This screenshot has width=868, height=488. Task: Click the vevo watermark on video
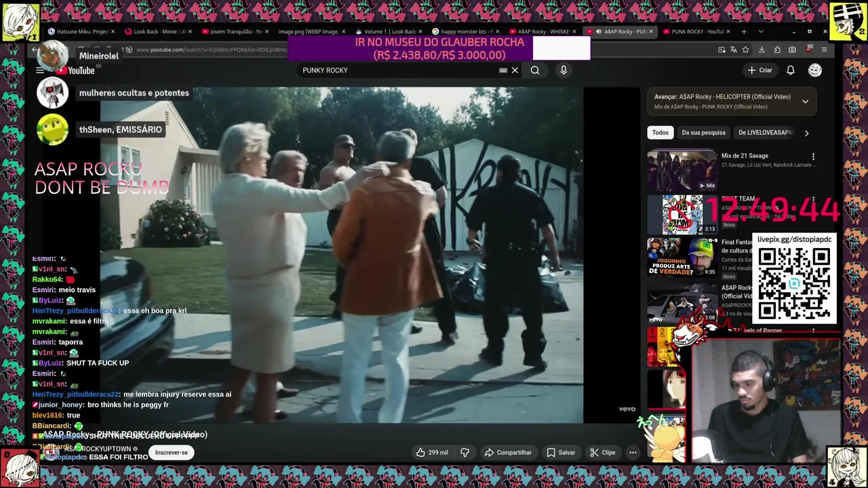point(627,409)
